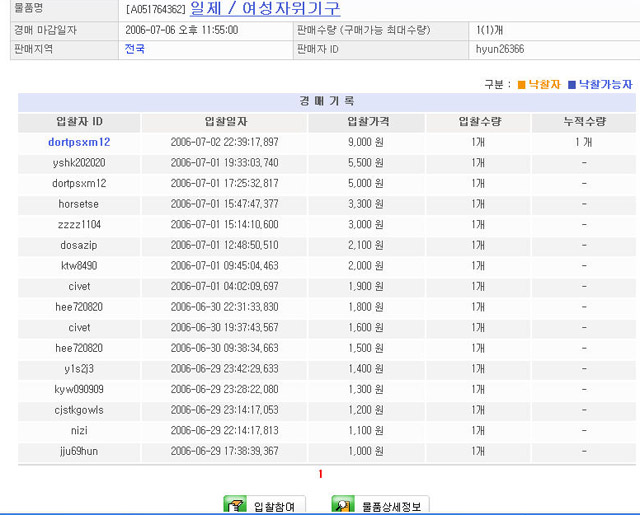Select bidder yshk202020 in the list
The height and width of the screenshot is (515, 640).
pyautogui.click(x=79, y=162)
